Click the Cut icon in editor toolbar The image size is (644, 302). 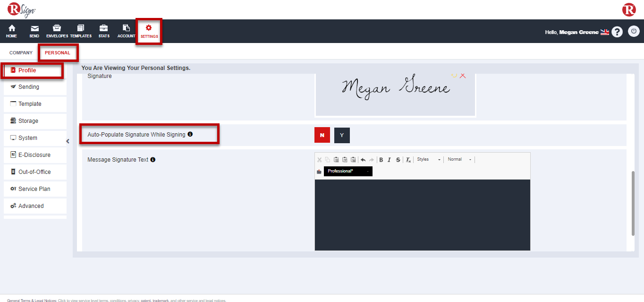pos(320,160)
